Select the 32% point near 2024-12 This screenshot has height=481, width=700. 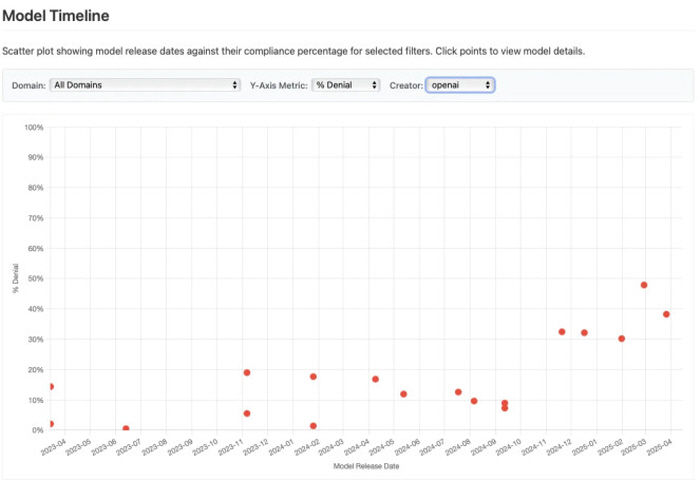click(x=562, y=332)
